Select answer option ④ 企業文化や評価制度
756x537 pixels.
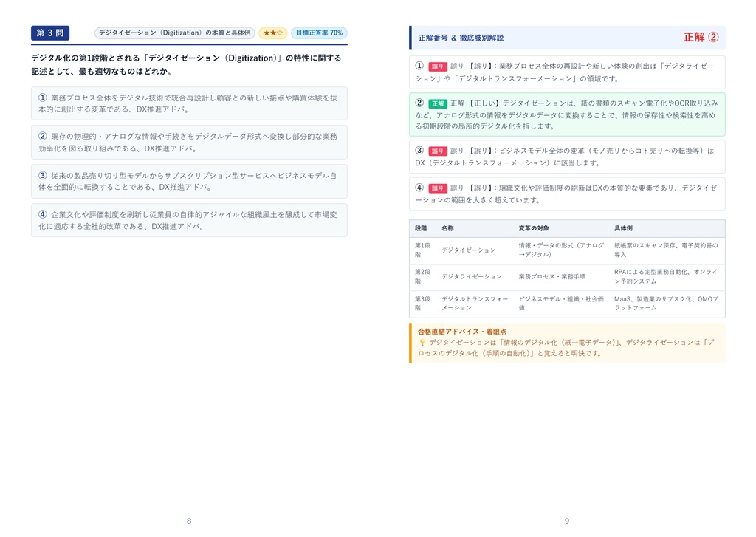(x=189, y=220)
